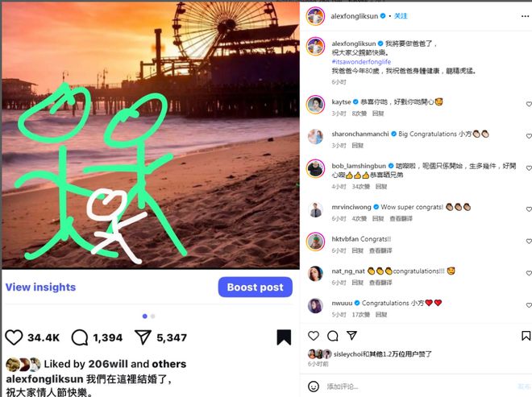Follow alexfongliksun via blue 关注 link
Image resolution: width=532 pixels, height=397 pixels.
[x=401, y=16]
